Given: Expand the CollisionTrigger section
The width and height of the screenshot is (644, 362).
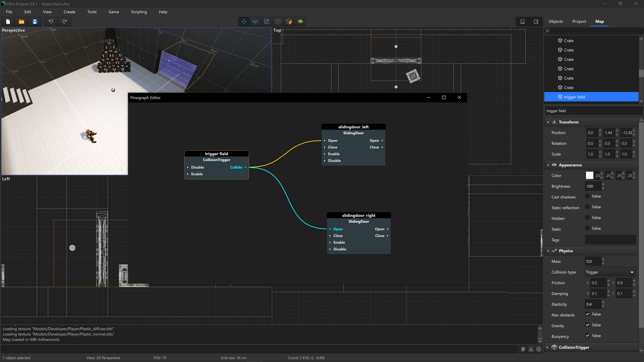Looking at the screenshot, I should 548,347.
